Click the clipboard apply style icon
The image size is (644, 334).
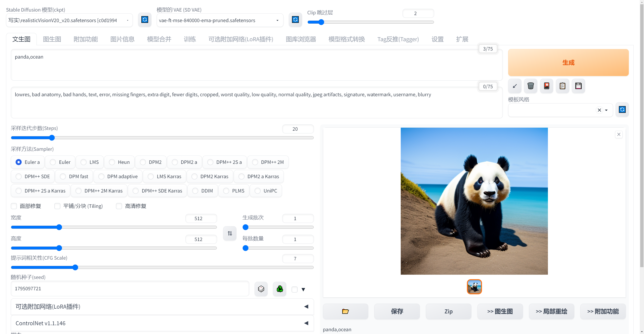click(x=562, y=86)
